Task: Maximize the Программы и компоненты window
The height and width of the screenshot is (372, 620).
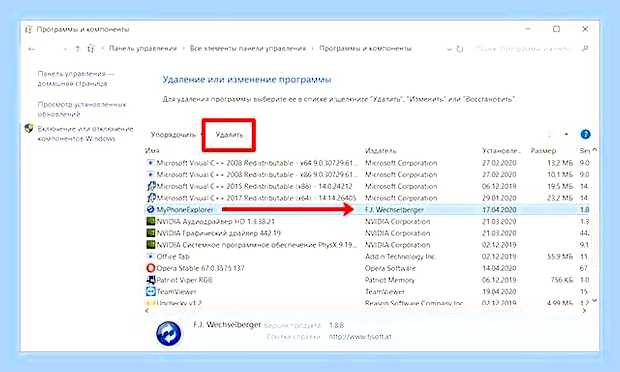Action: coord(556,29)
